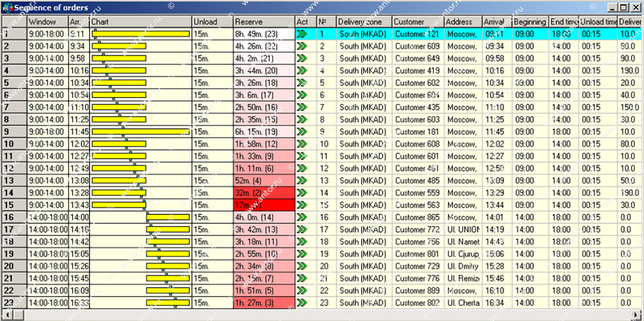This screenshot has height=321, width=644.
Task: Click the Unload column header in left grid
Action: click(212, 22)
